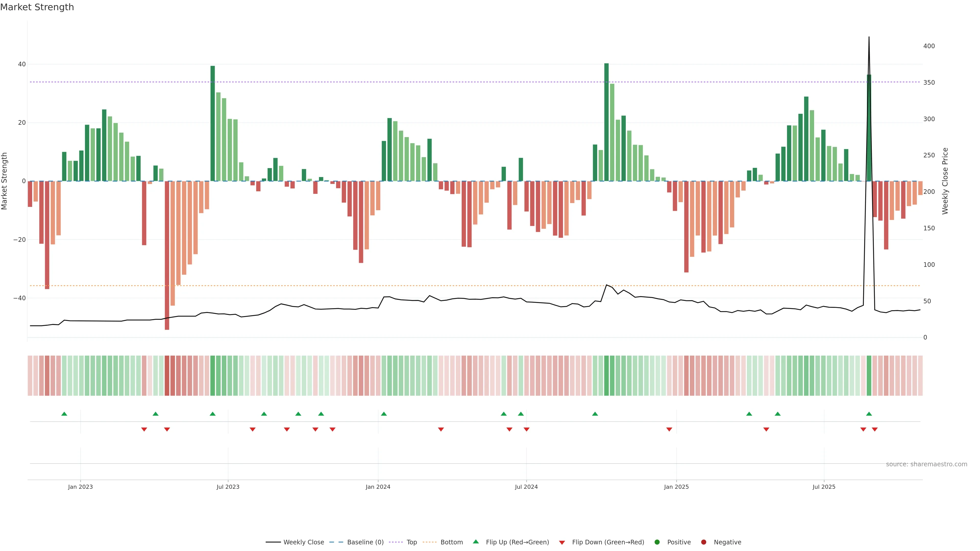This screenshot has height=551, width=980.
Task: Click the rightmost red flip-down triangle marker
Action: click(875, 429)
